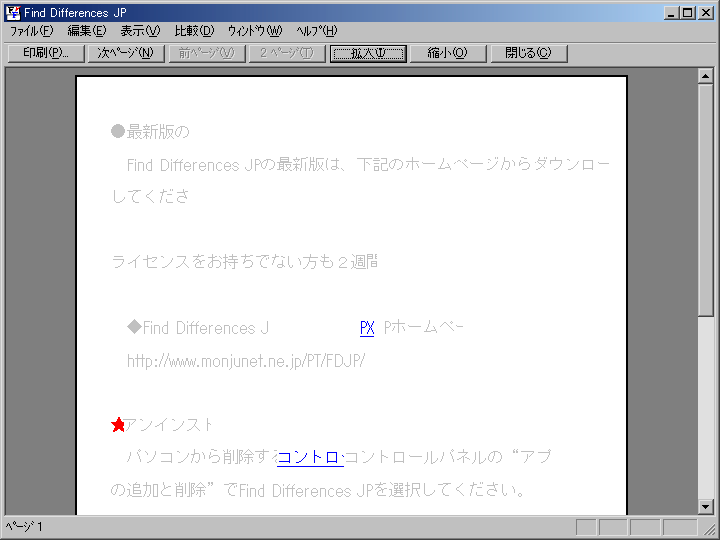The height and width of the screenshot is (540, 720).
Task: Click the vertical scrollbar thumb
Action: (705, 200)
